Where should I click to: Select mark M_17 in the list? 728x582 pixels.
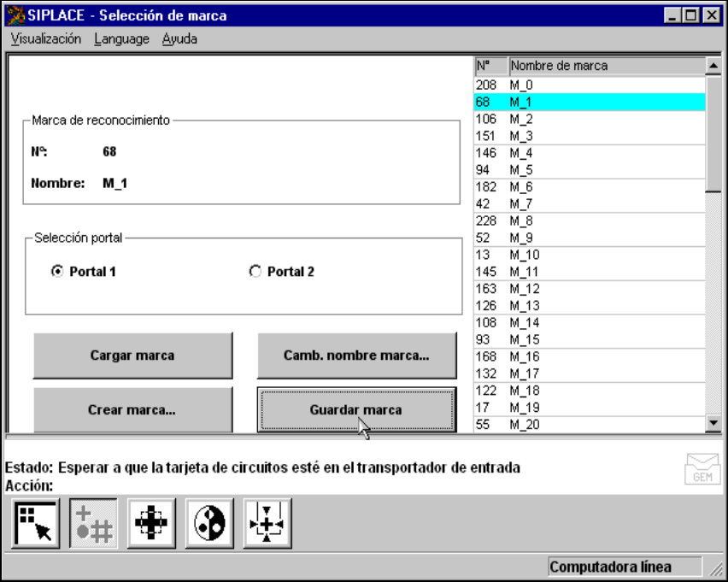[590, 373]
